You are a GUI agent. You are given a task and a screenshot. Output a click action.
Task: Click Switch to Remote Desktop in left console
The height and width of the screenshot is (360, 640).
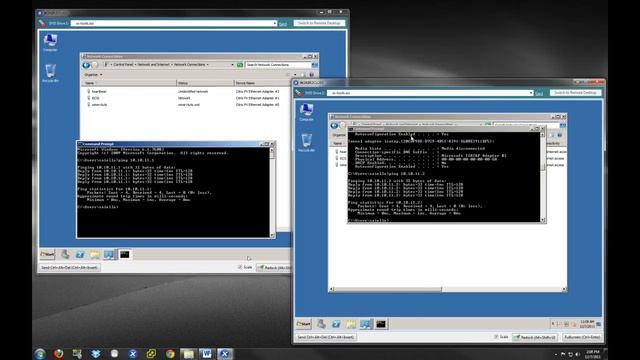[x=319, y=23]
